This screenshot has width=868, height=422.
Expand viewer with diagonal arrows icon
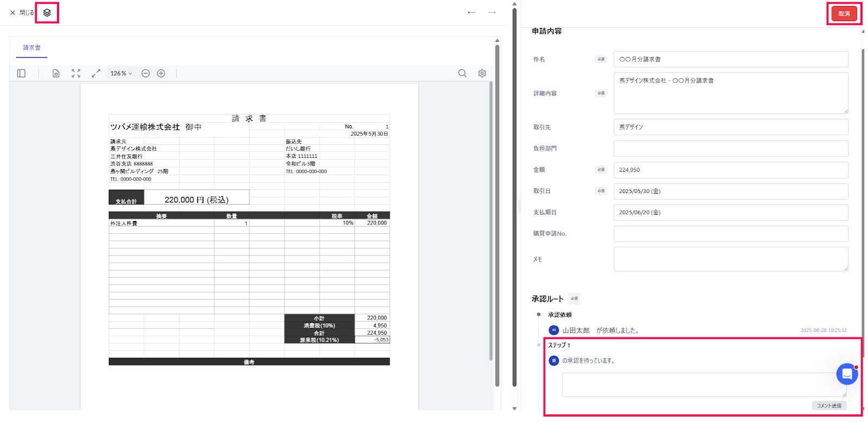click(x=96, y=73)
